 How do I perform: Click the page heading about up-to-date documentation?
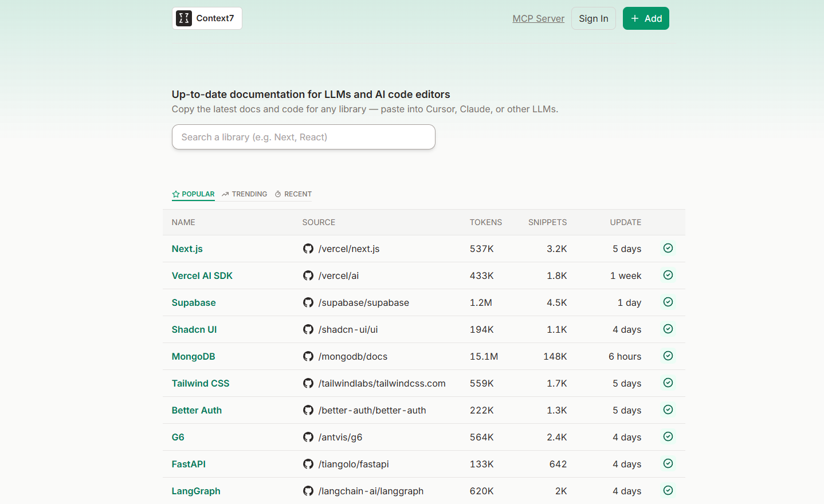pyautogui.click(x=311, y=94)
